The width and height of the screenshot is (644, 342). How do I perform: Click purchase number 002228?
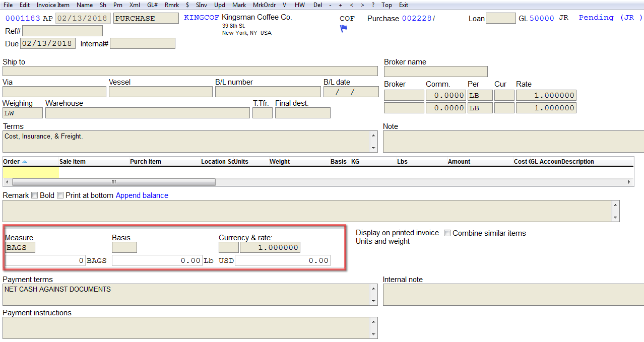(417, 19)
